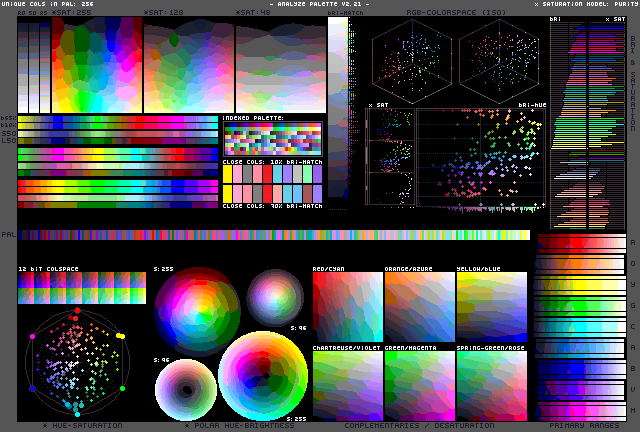Click the SAT:48 desaturated color map
This screenshot has width=640, height=432.
(281, 65)
